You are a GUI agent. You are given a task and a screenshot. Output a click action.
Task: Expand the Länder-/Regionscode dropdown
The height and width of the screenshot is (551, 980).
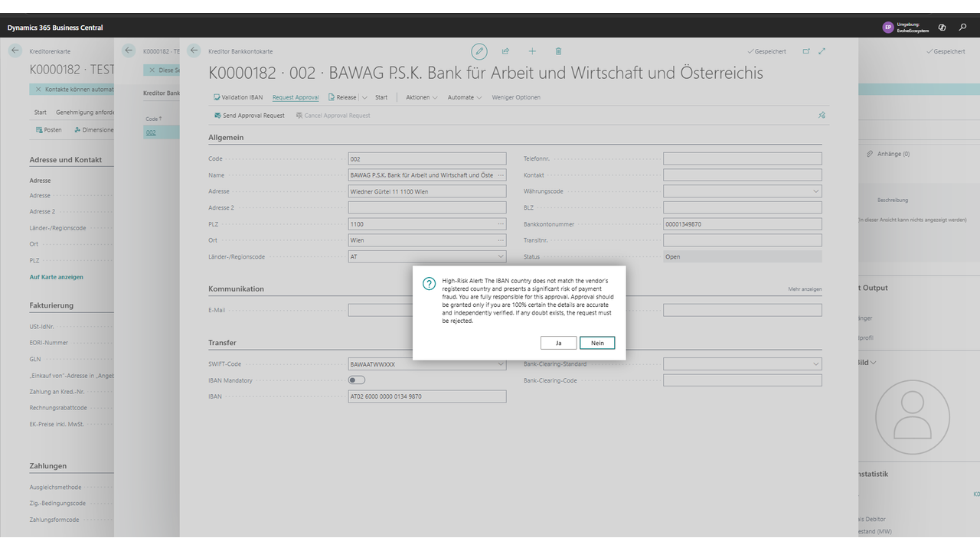point(501,256)
